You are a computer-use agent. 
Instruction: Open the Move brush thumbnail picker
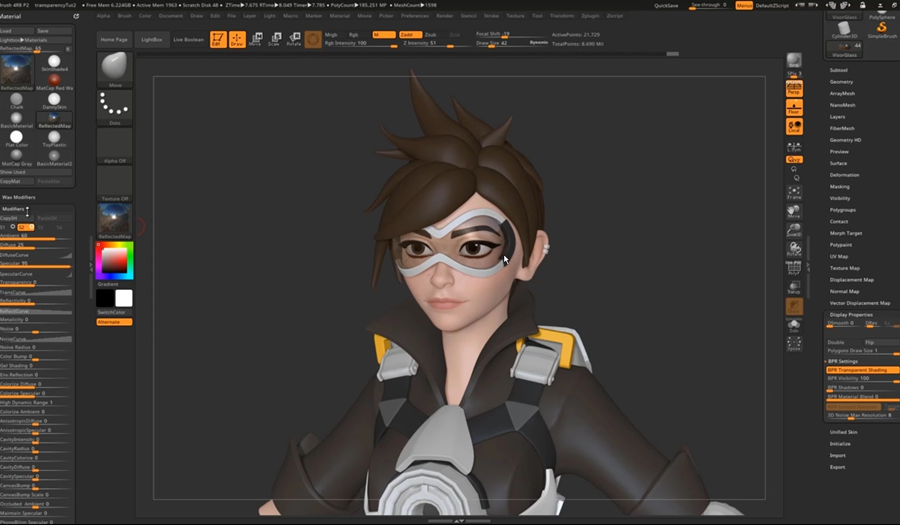(115, 69)
